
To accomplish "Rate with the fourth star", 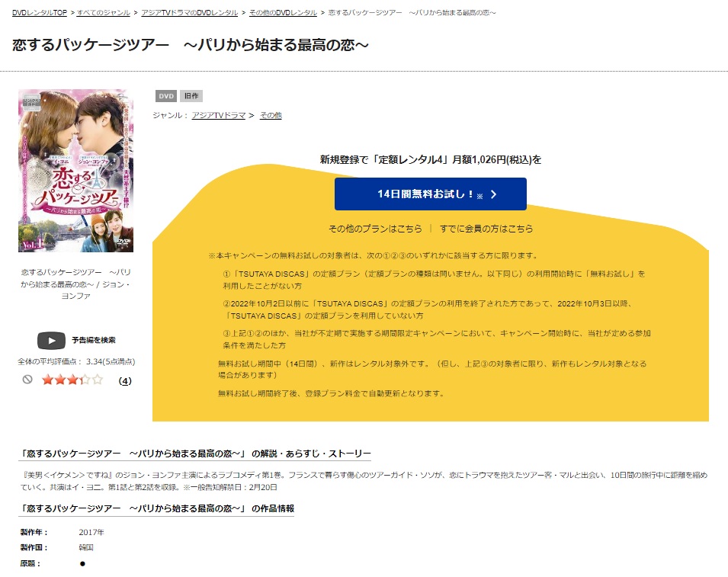I will [x=85, y=380].
